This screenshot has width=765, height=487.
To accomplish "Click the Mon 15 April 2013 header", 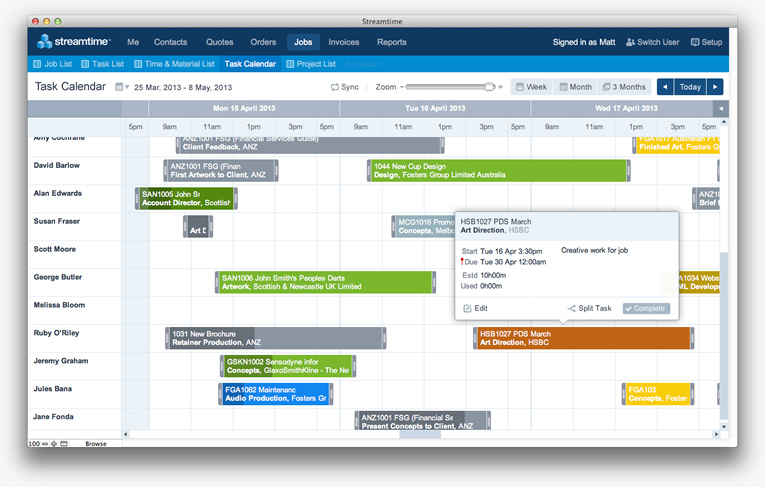I will (x=244, y=108).
